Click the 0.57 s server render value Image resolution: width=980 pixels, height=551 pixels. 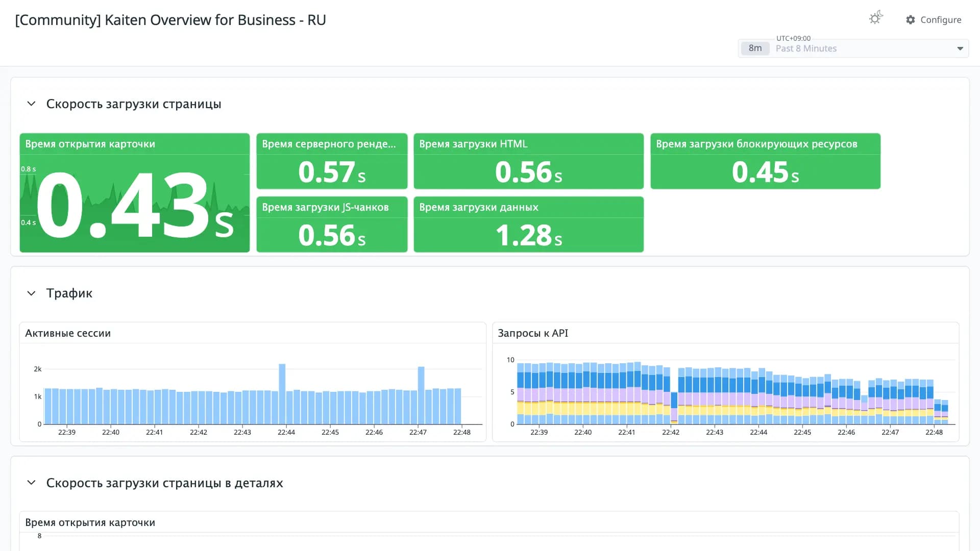coord(332,172)
